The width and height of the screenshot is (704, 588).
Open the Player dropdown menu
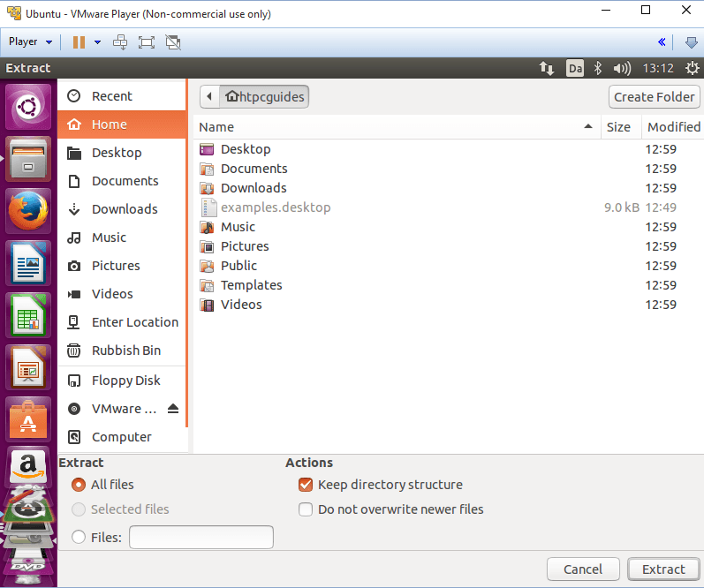[x=31, y=41]
